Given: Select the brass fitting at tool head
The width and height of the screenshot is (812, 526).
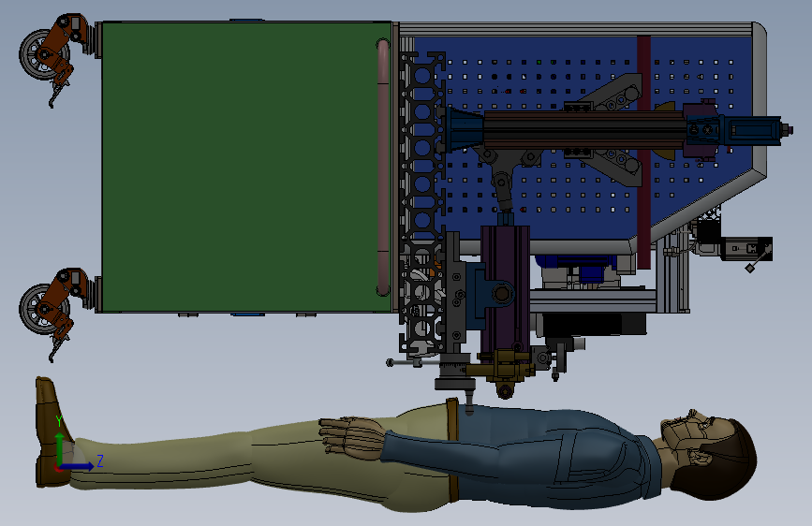Looking at the screenshot, I should click(x=502, y=372).
